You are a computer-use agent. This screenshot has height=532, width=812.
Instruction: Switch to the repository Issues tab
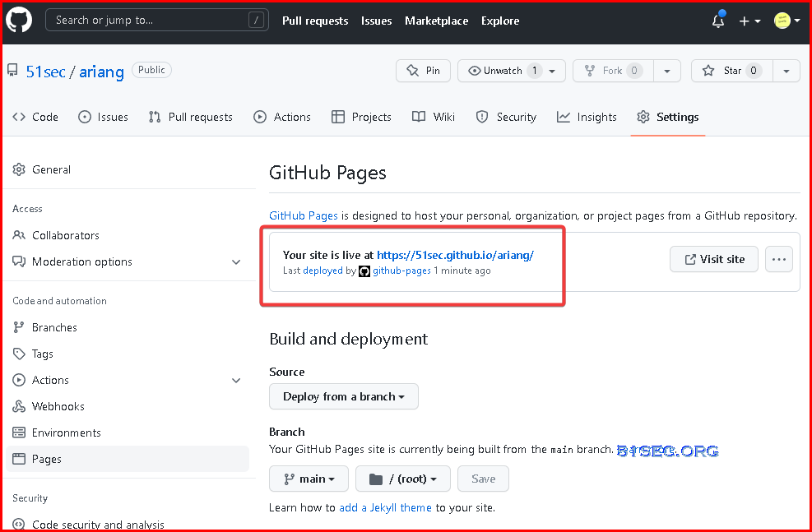103,117
